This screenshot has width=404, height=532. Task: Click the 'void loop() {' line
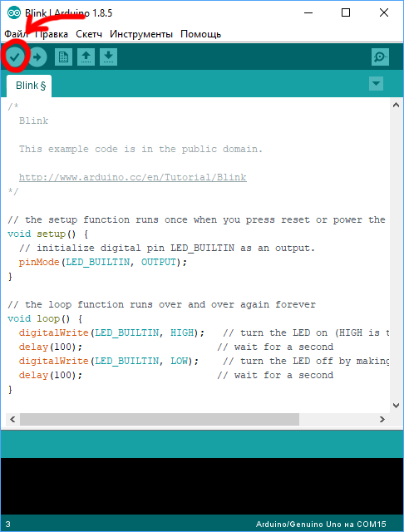click(45, 318)
